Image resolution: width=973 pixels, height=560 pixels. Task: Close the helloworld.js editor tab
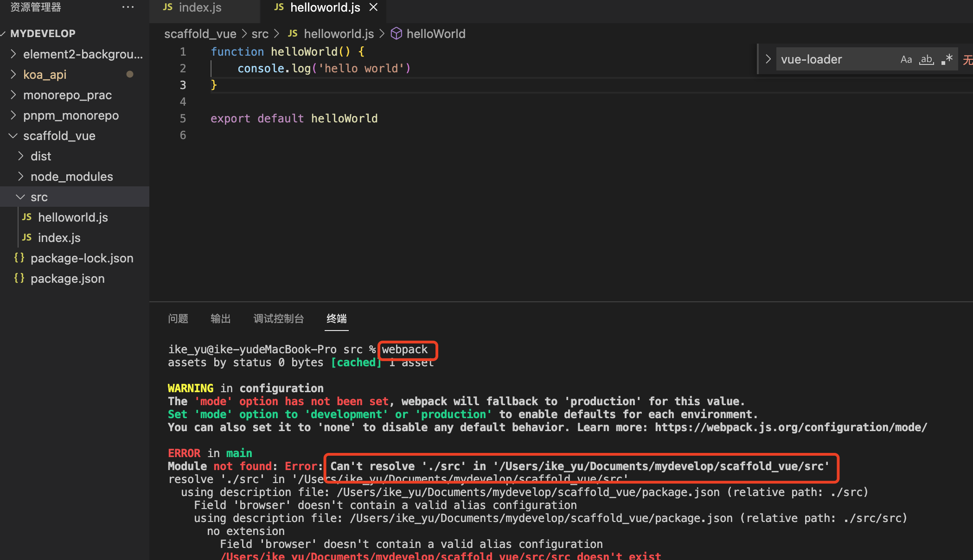pos(373,7)
